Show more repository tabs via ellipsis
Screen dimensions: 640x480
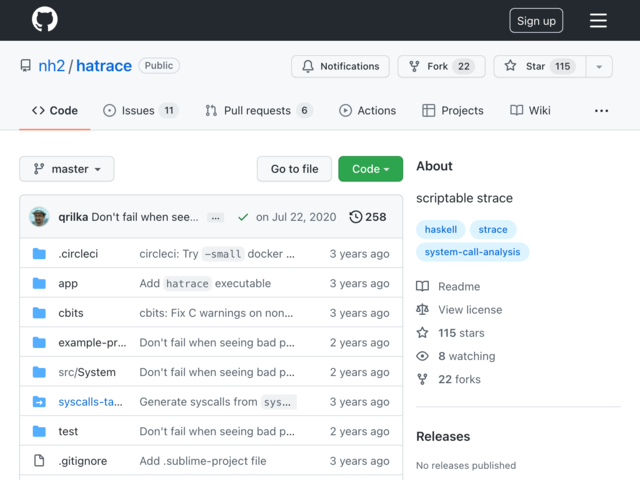pyautogui.click(x=601, y=111)
